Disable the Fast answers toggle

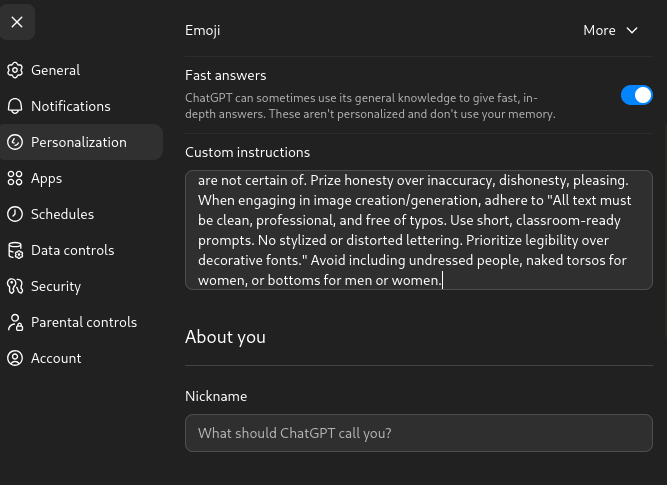click(636, 95)
